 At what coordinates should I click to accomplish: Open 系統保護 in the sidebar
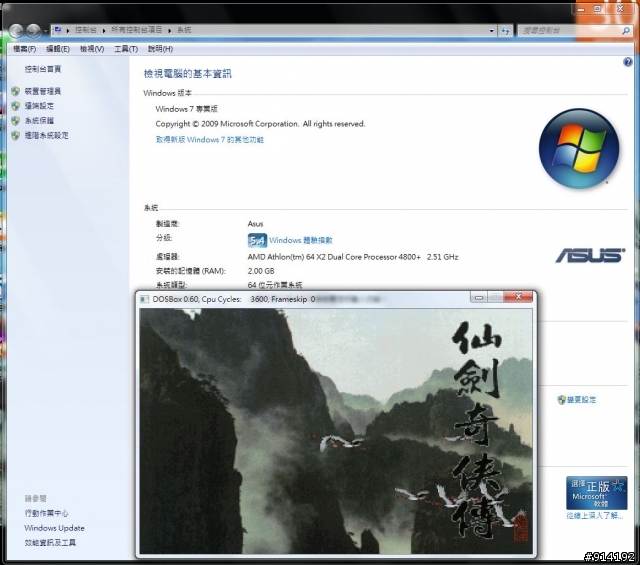pyautogui.click(x=39, y=120)
